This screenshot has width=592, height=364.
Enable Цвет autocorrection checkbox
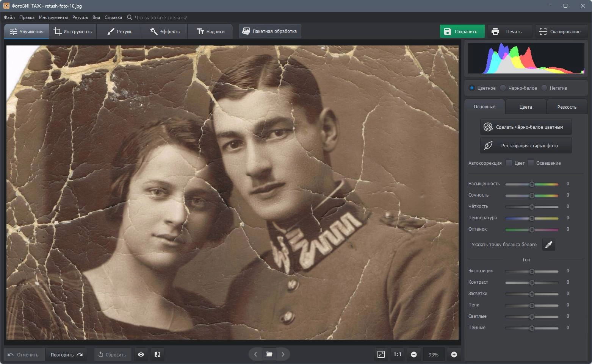click(x=509, y=163)
